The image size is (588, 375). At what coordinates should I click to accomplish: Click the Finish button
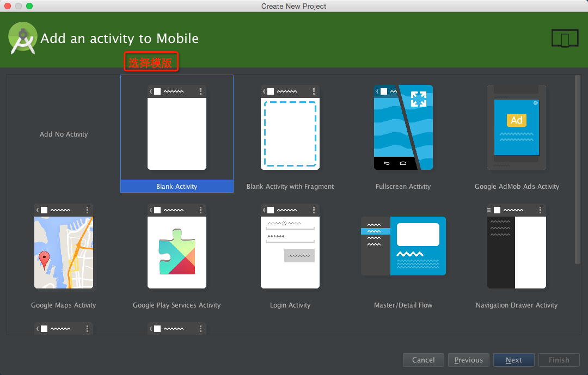pos(559,360)
